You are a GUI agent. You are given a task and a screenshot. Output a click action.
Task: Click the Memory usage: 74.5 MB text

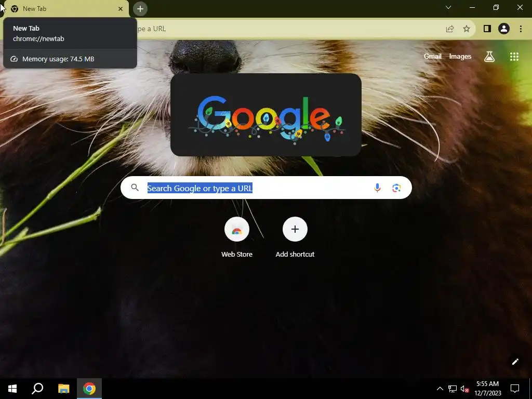click(58, 59)
